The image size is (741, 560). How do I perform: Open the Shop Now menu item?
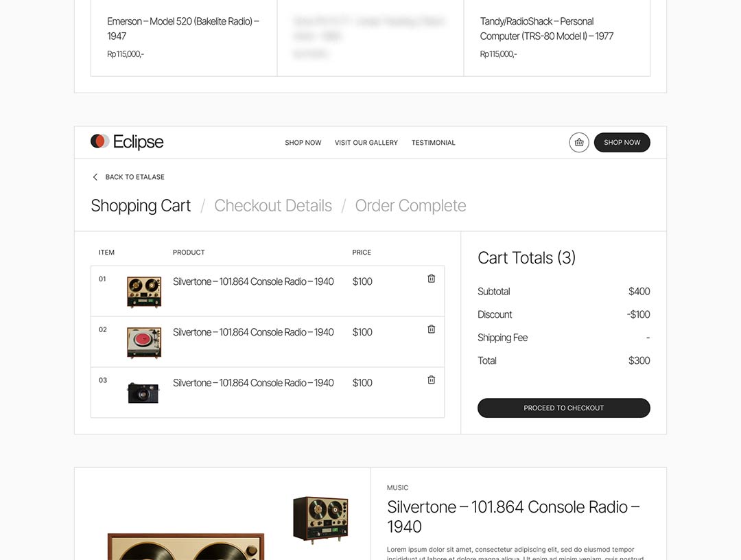coord(303,143)
